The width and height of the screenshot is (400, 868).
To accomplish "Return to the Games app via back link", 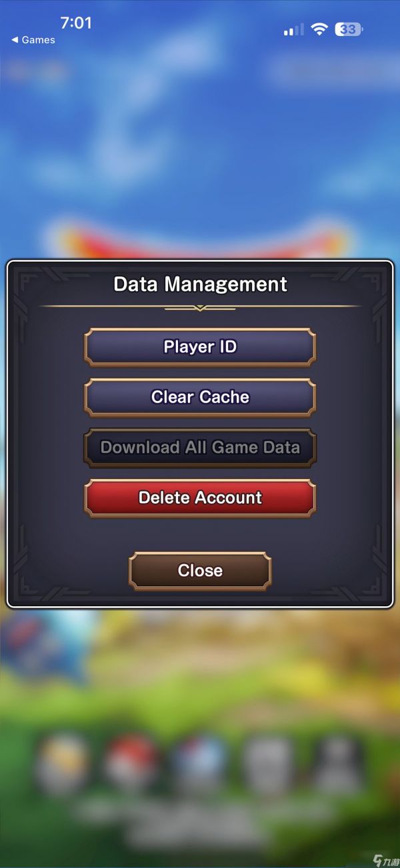I will tap(33, 40).
